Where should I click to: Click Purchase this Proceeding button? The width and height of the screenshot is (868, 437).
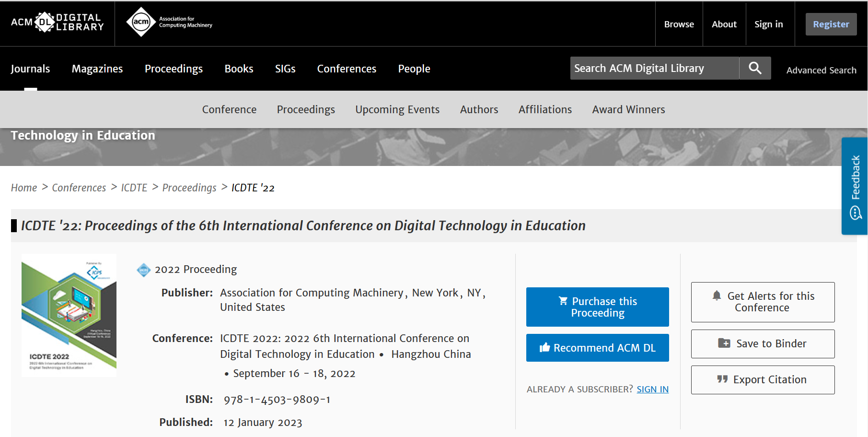point(597,307)
